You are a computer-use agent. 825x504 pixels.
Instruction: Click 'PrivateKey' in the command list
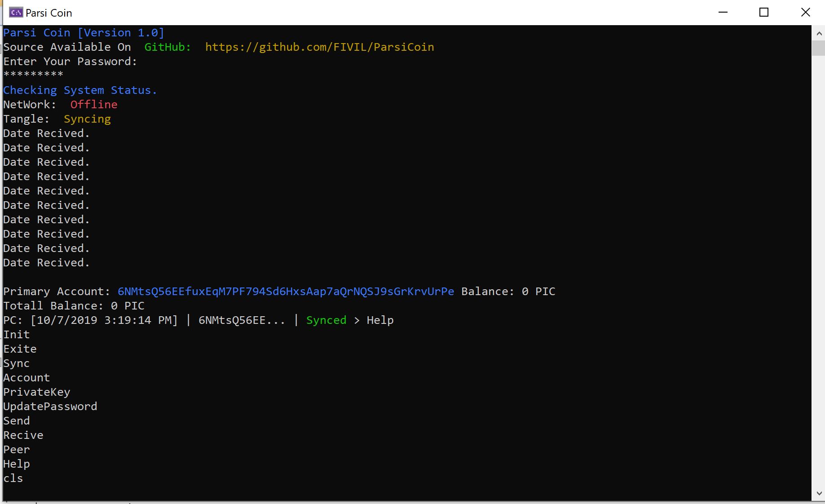point(37,392)
